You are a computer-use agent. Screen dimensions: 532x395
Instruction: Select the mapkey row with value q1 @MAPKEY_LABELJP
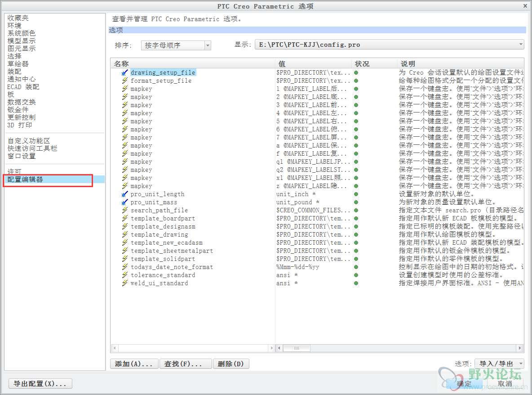point(141,162)
